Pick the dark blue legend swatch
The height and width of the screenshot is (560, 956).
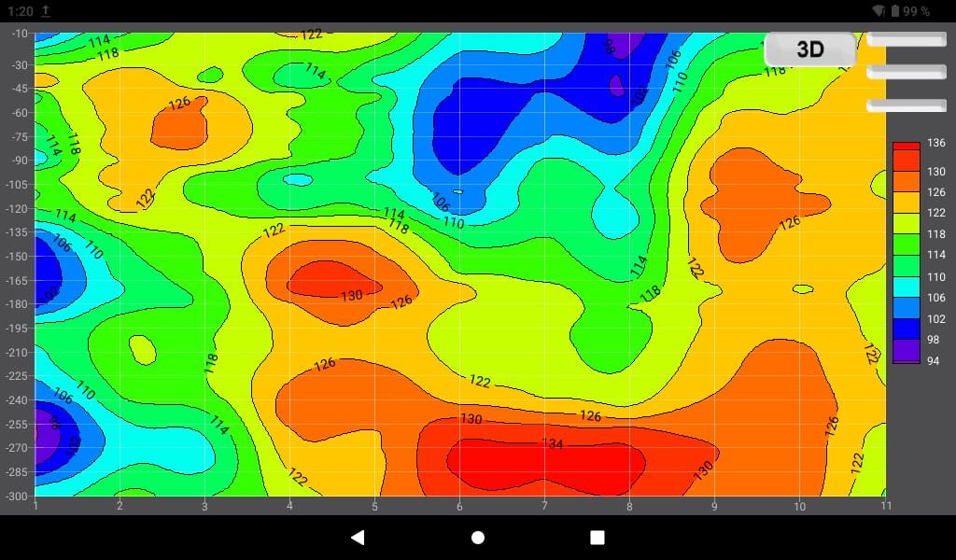point(906,329)
